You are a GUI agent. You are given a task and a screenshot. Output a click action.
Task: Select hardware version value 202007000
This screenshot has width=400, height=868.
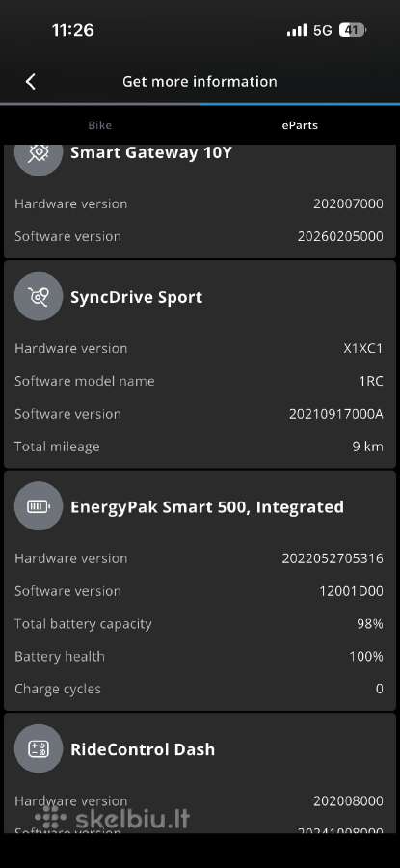coord(349,203)
